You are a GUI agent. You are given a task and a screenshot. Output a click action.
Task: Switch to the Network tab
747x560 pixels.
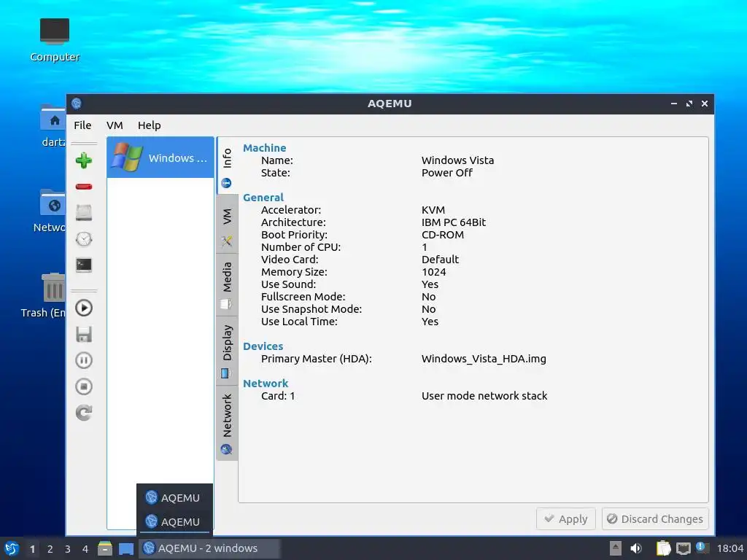pos(228,423)
